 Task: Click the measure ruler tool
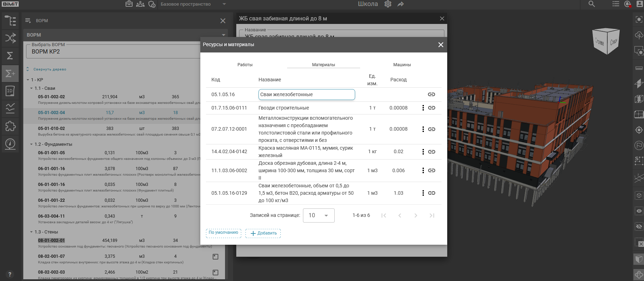coord(639,68)
